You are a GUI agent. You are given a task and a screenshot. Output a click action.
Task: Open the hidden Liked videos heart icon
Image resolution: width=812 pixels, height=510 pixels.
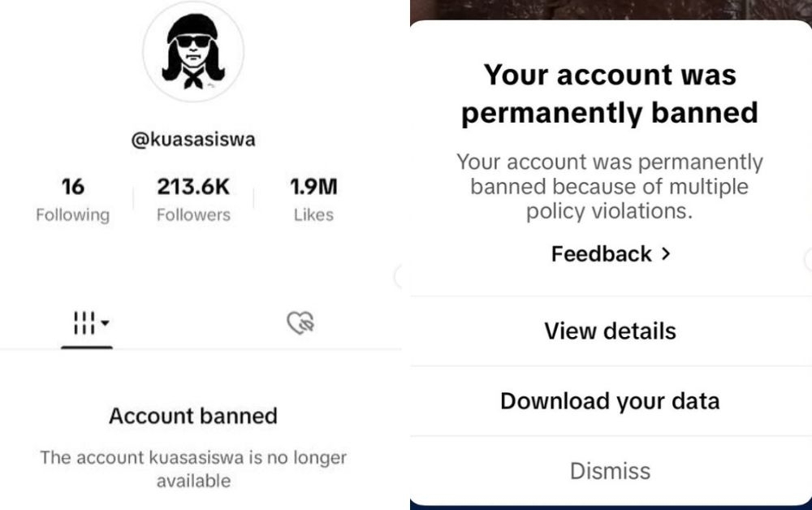[300, 321]
